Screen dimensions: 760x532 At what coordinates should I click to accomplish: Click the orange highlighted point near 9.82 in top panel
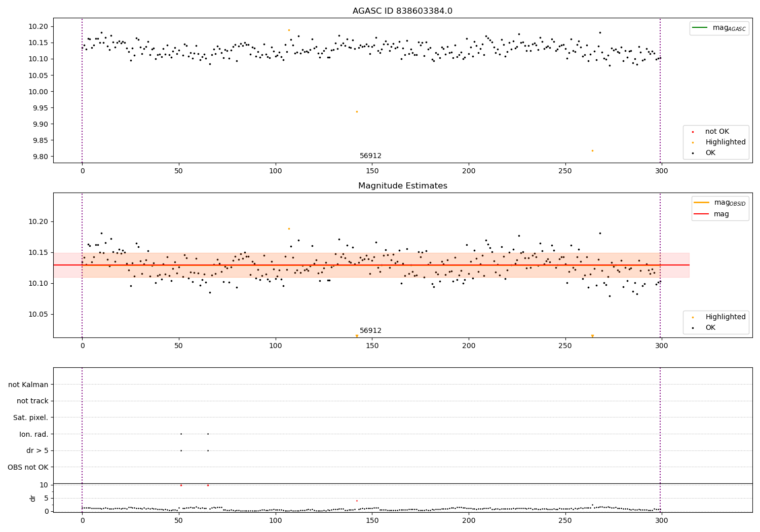[x=592, y=150]
